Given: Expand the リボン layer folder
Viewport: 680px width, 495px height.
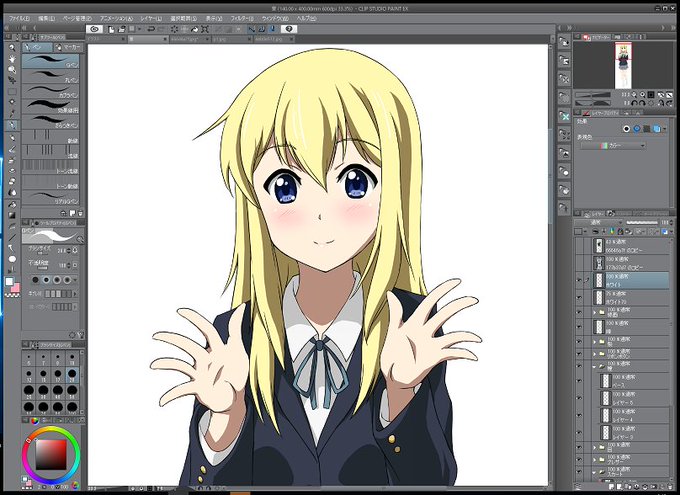Looking at the screenshot, I should click(x=595, y=354).
